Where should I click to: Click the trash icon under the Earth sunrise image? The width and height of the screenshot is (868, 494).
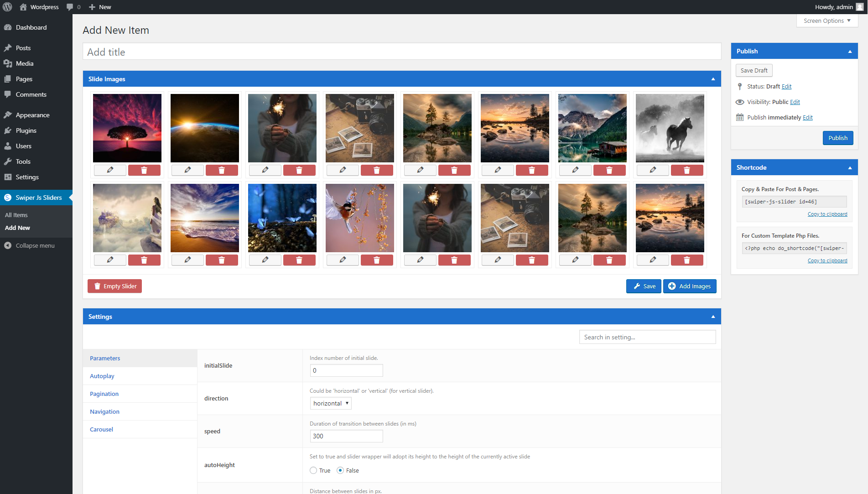(x=222, y=170)
